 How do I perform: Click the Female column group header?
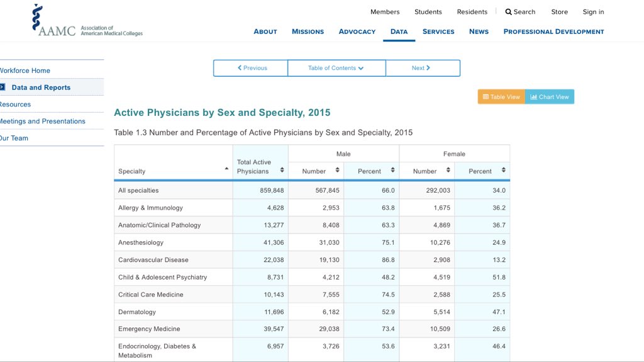coord(454,154)
